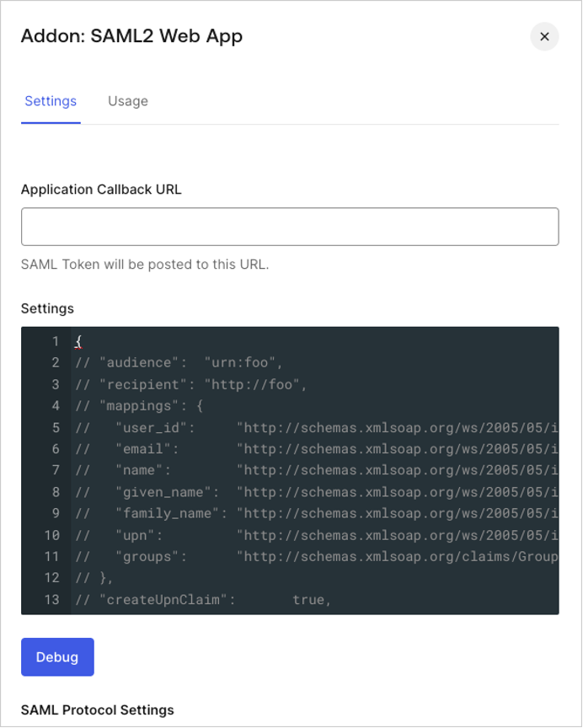Viewport: 583px width, 728px height.
Task: Select the "recipient" code line
Action: [190, 384]
